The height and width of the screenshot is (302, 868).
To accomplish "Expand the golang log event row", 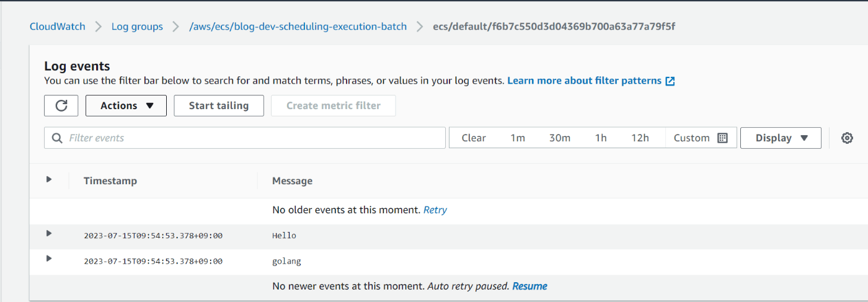I will [x=49, y=259].
